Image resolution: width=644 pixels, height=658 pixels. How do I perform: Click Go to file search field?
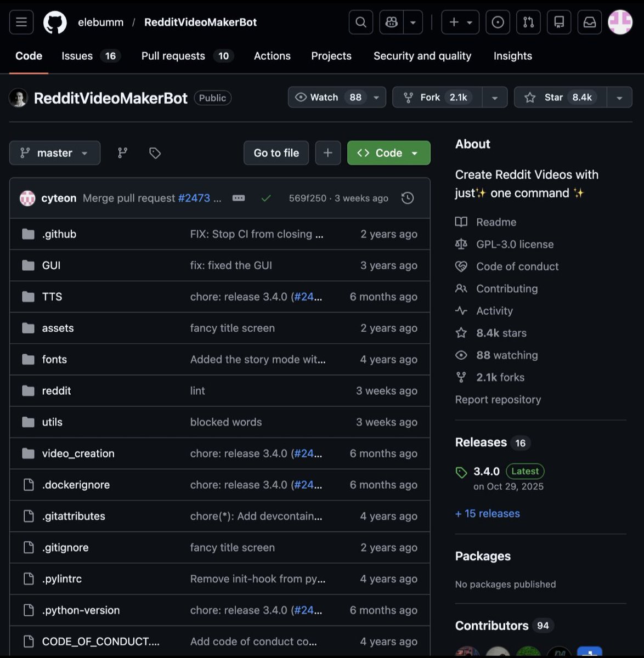pos(276,153)
